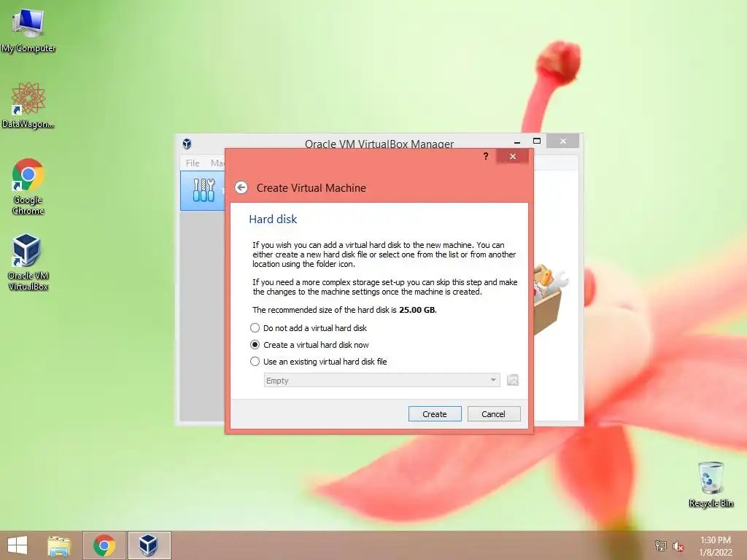Select Oracle VM VirtualBox desktop shortcut
Screen dimensions: 747x560
coord(28,262)
